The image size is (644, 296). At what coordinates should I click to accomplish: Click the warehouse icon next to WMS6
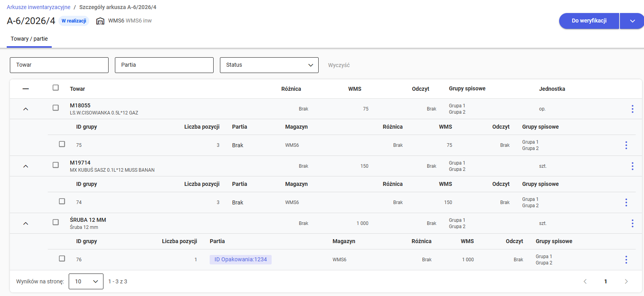100,21
